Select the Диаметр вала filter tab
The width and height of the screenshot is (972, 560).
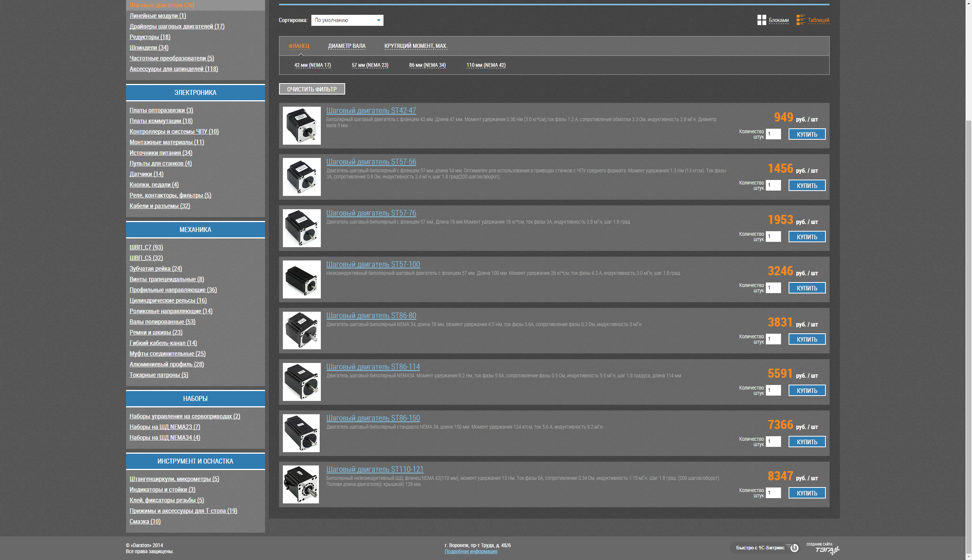[x=347, y=46]
